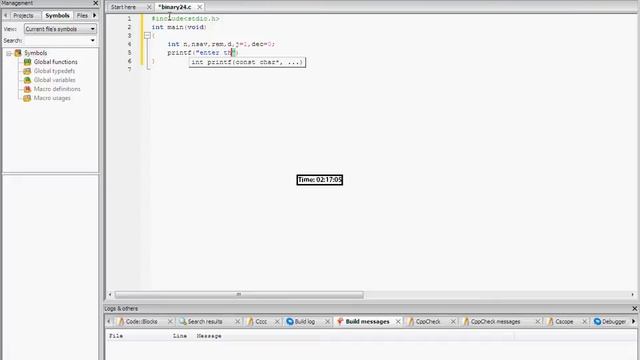Click the Macro definitions icon
Screen dimensions: 640x360
27,89
